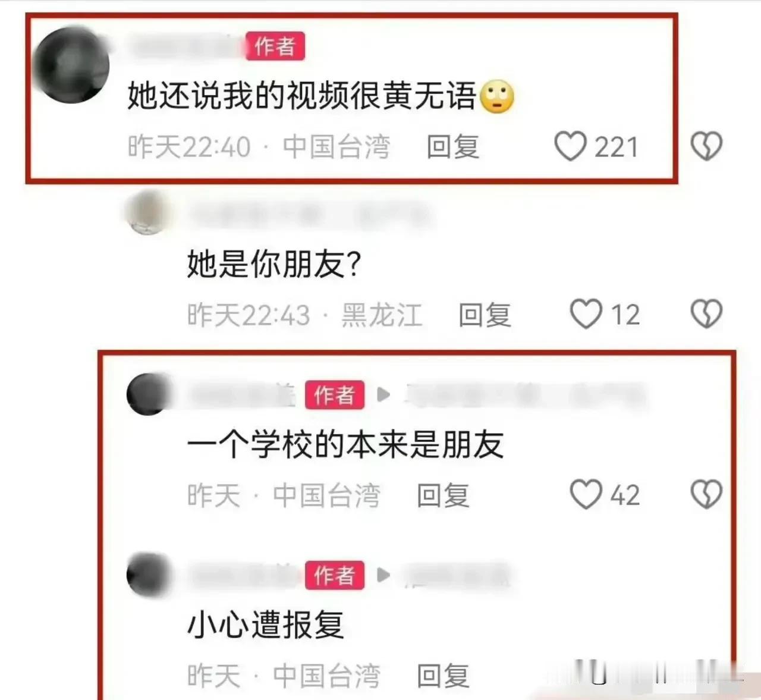Tap the 作者 badge on top comment
The width and height of the screenshot is (761, 700).
[275, 46]
